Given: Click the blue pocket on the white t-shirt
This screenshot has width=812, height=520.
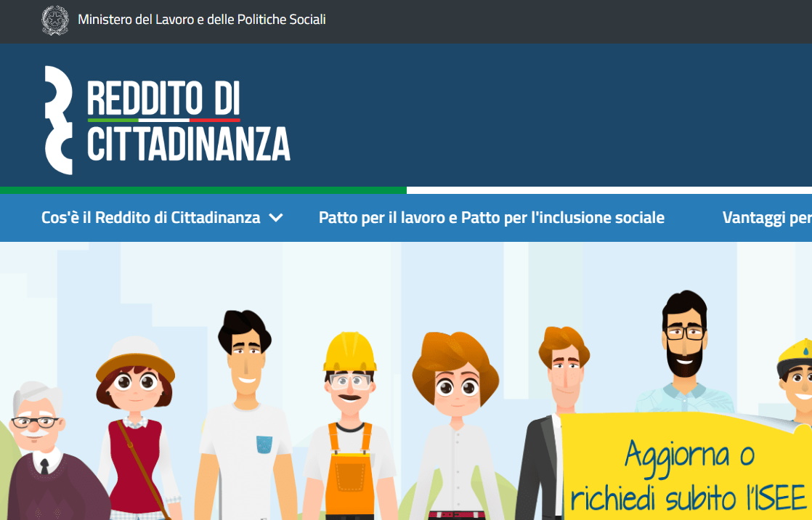Looking at the screenshot, I should pos(264,444).
